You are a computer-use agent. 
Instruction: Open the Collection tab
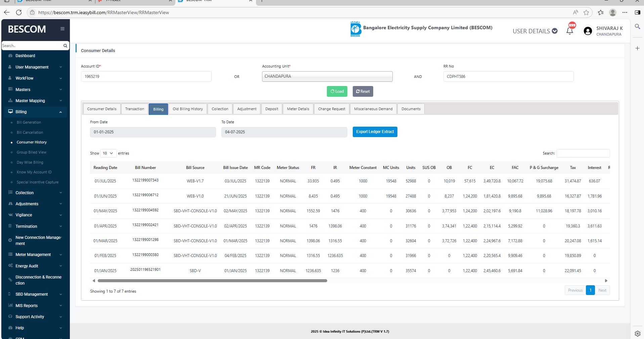point(220,109)
